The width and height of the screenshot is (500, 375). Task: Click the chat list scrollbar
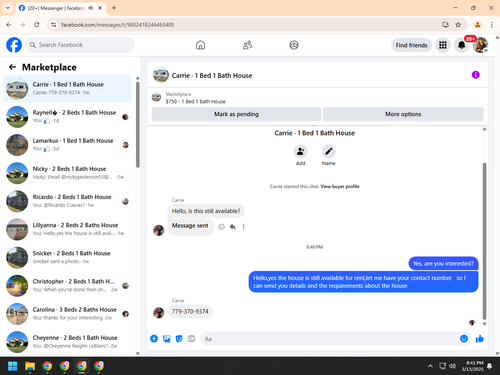[x=138, y=124]
